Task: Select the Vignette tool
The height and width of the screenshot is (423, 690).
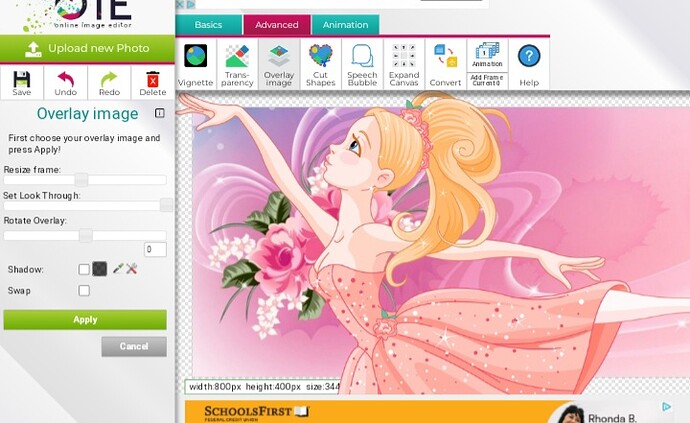Action: tap(196, 63)
